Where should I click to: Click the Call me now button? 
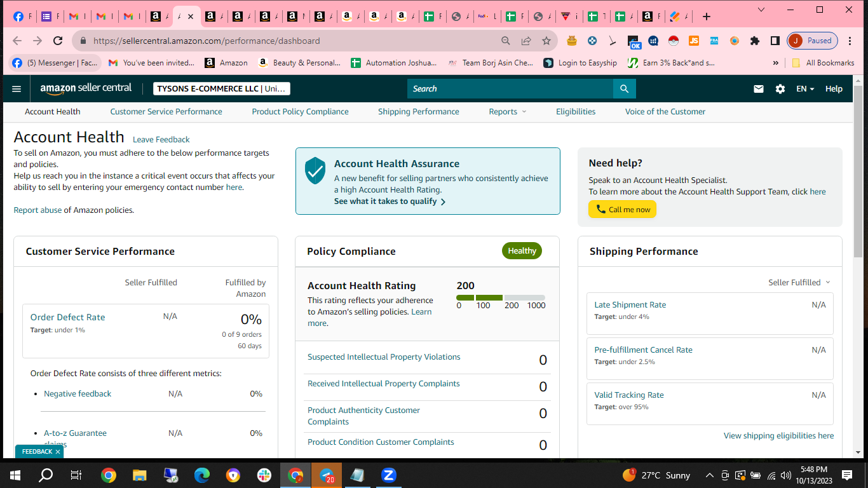pos(623,210)
